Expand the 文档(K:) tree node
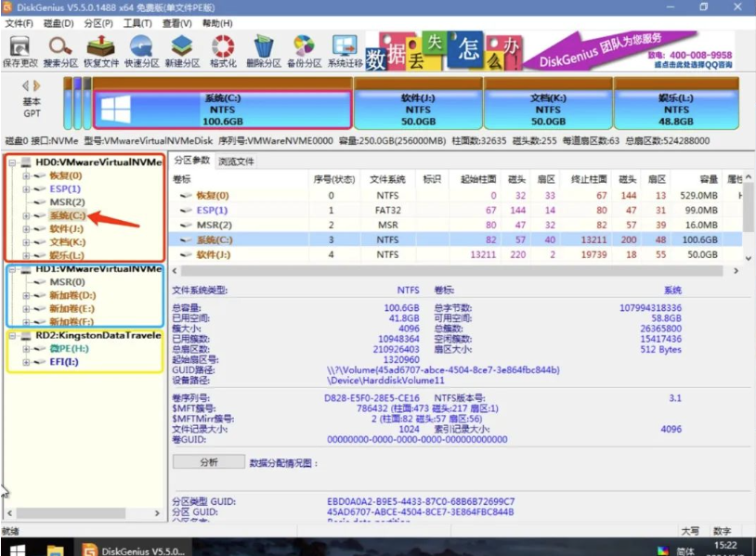The width and height of the screenshot is (756, 556). 26,242
